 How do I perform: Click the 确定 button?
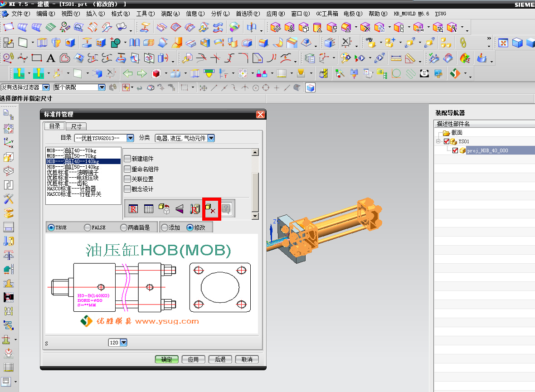click(x=166, y=359)
